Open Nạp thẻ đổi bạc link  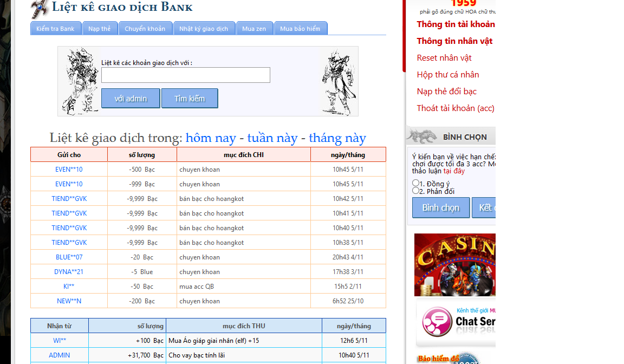[446, 92]
